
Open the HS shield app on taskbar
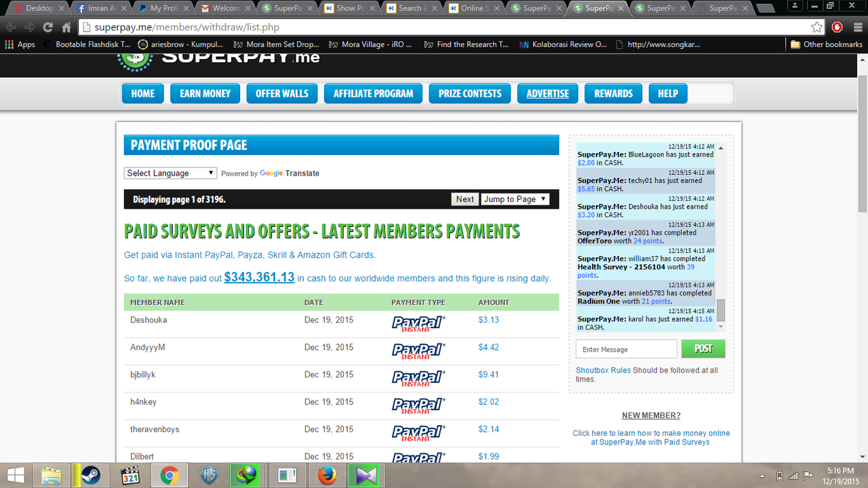(x=208, y=475)
